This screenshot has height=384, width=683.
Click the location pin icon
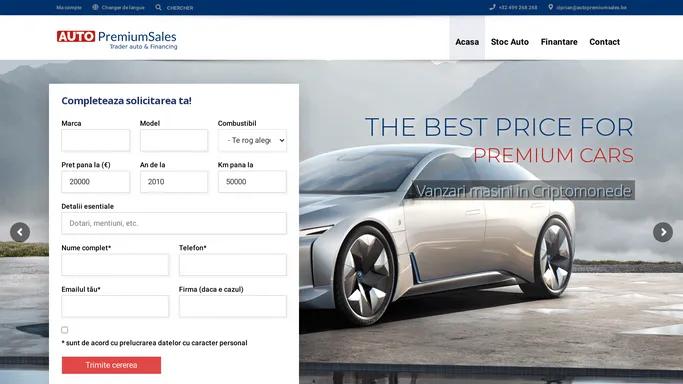551,7
